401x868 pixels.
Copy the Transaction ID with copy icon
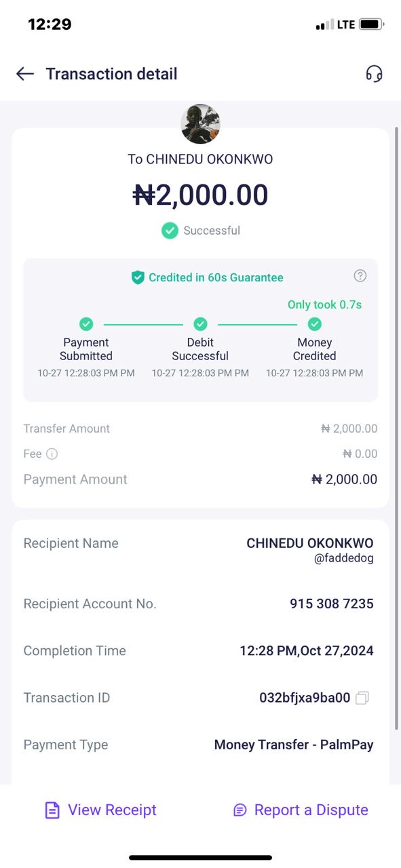(x=362, y=698)
